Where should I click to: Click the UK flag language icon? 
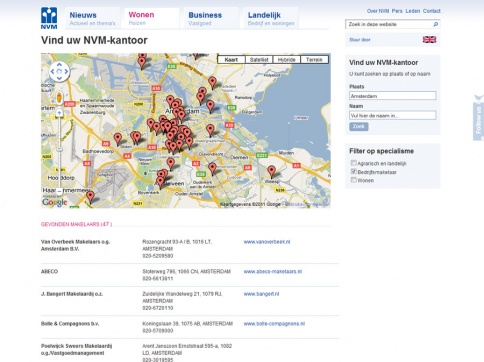(x=429, y=40)
